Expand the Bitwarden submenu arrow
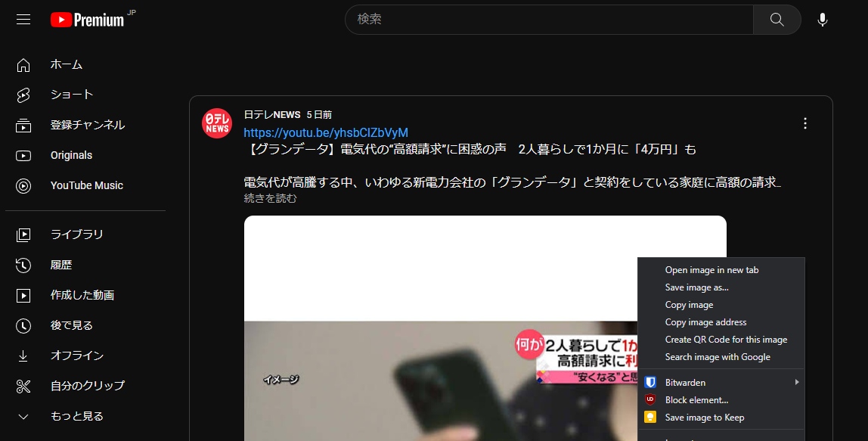868x441 pixels. 797,382
